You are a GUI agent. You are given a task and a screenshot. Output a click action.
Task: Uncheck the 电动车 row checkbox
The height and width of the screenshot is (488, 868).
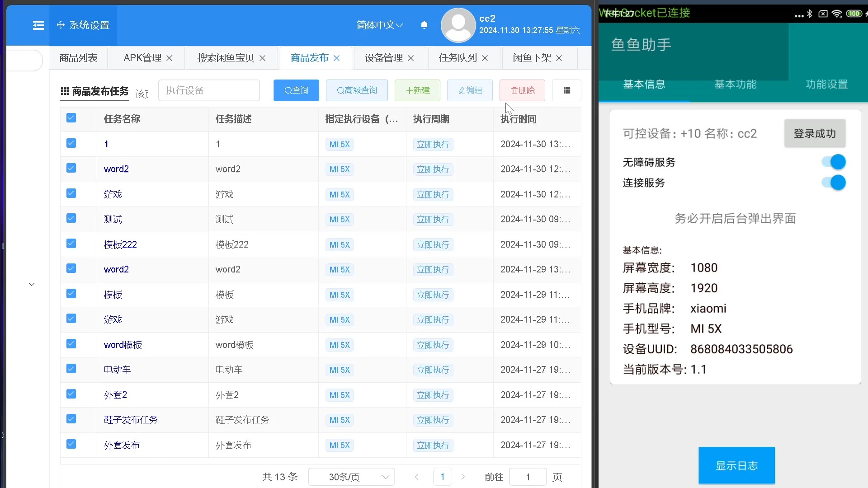pos(71,369)
